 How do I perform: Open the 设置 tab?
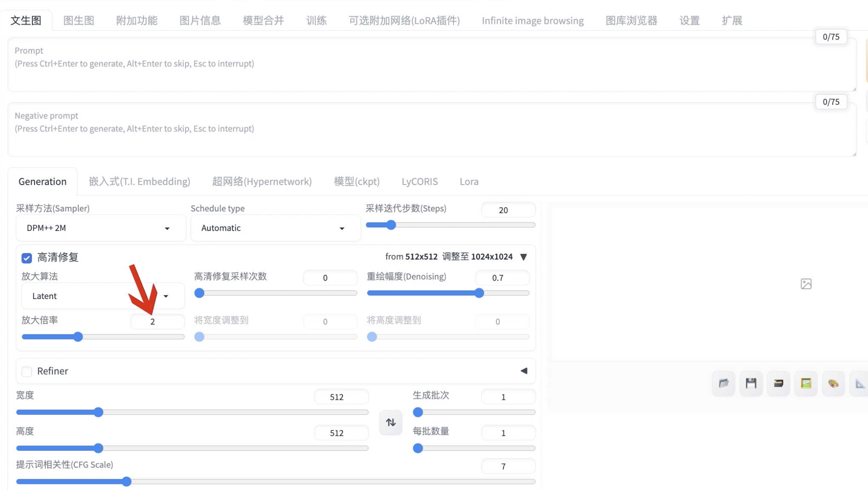(x=690, y=20)
